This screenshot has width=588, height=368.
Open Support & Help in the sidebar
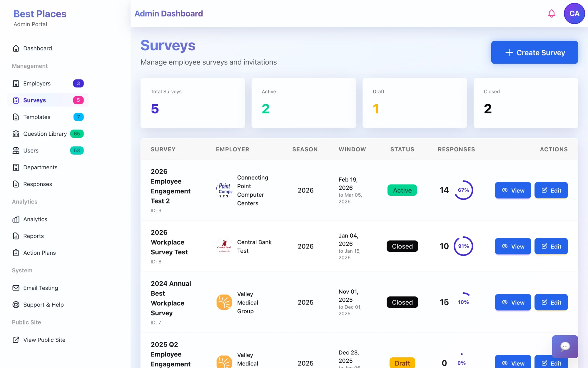tap(48, 305)
